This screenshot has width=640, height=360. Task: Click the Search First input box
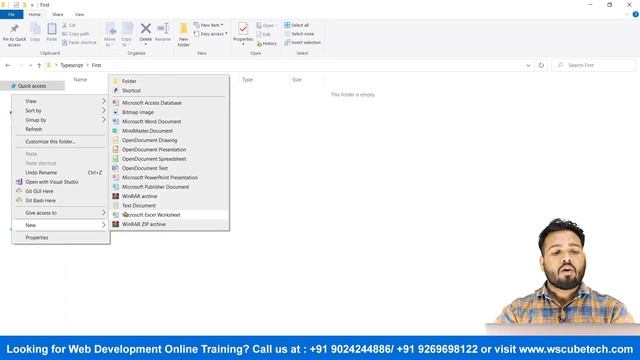[594, 65]
